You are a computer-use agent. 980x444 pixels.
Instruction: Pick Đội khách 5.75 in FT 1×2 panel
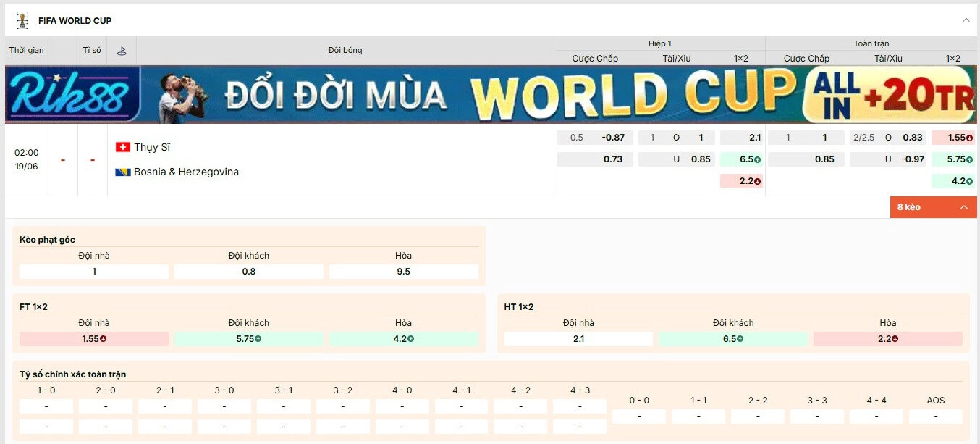coord(249,339)
